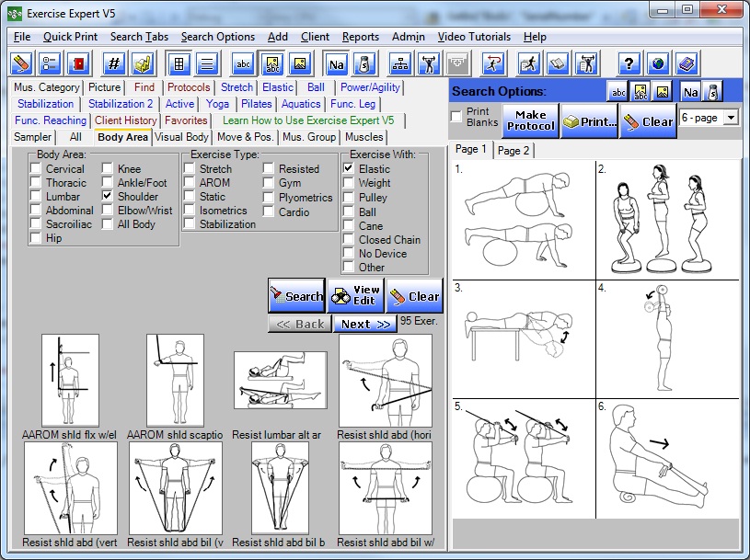
Task: Open help with question mark icon
Action: coord(629,63)
